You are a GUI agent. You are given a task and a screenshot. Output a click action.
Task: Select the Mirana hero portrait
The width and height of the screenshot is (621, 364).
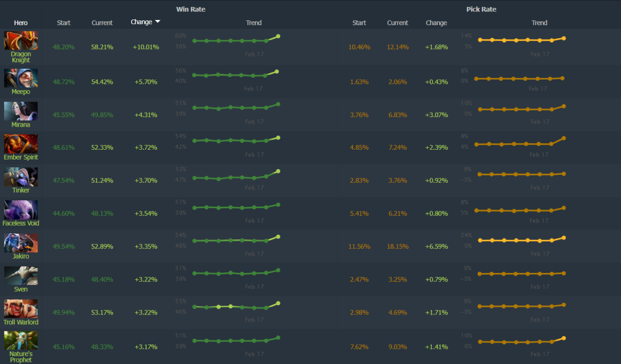point(21,111)
